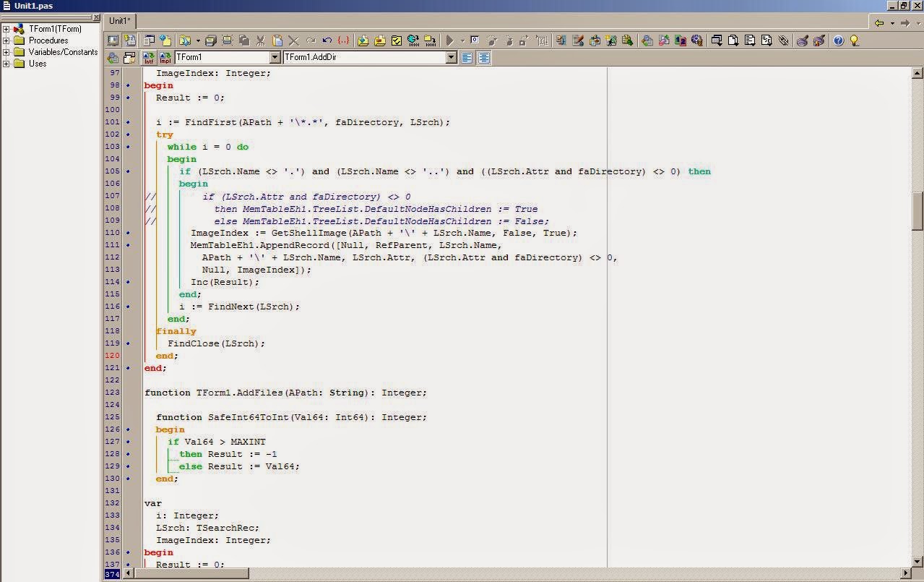924x582 pixels.
Task: Click the open-folder icon in the toolbar
Action: point(185,40)
